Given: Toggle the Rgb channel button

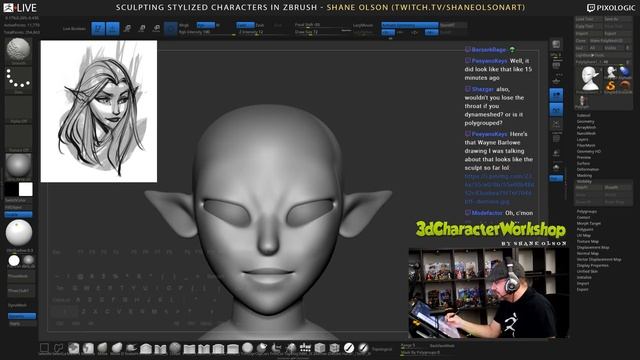Looking at the screenshot, I should coord(205,25).
